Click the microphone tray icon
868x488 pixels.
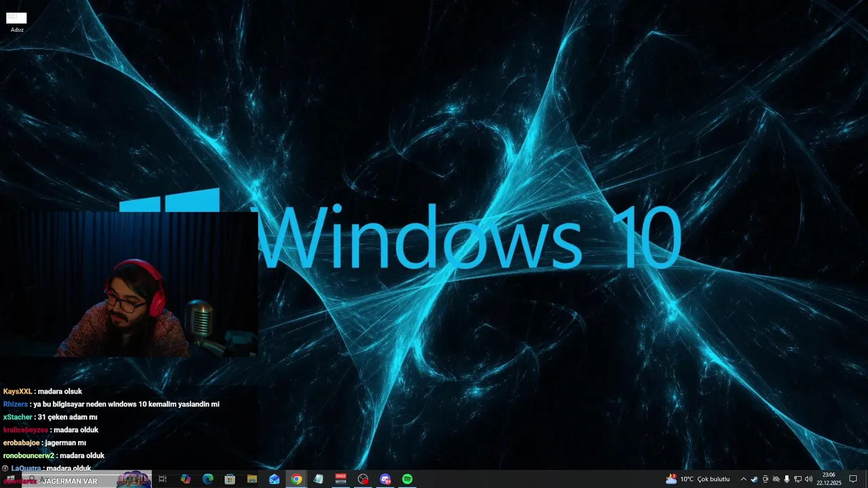787,479
